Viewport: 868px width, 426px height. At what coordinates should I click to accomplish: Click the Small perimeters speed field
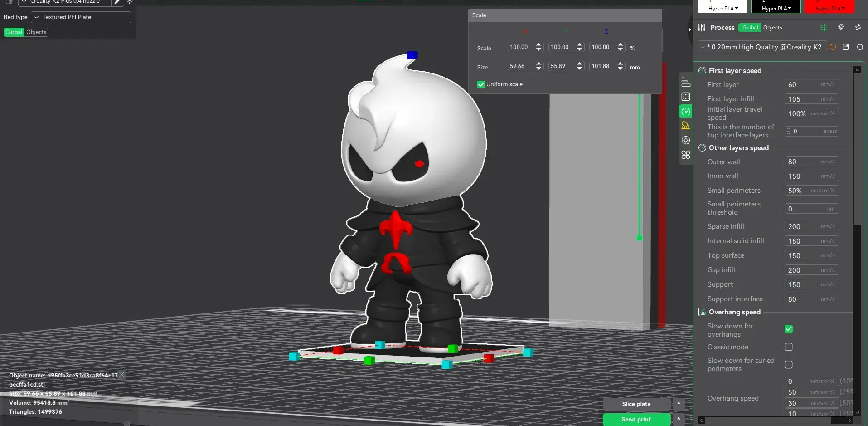coord(811,191)
